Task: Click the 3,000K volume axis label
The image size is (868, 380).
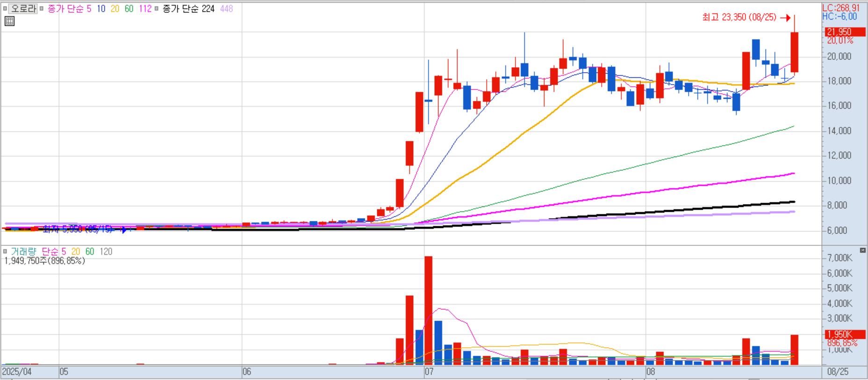Action: coord(839,318)
